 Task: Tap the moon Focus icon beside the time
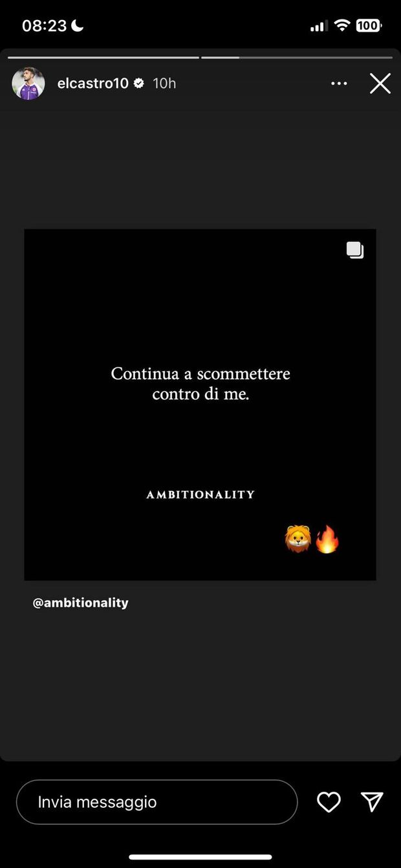(x=78, y=25)
